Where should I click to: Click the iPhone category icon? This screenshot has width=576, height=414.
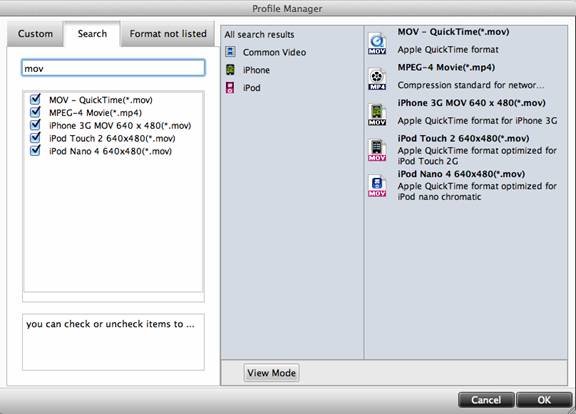230,69
